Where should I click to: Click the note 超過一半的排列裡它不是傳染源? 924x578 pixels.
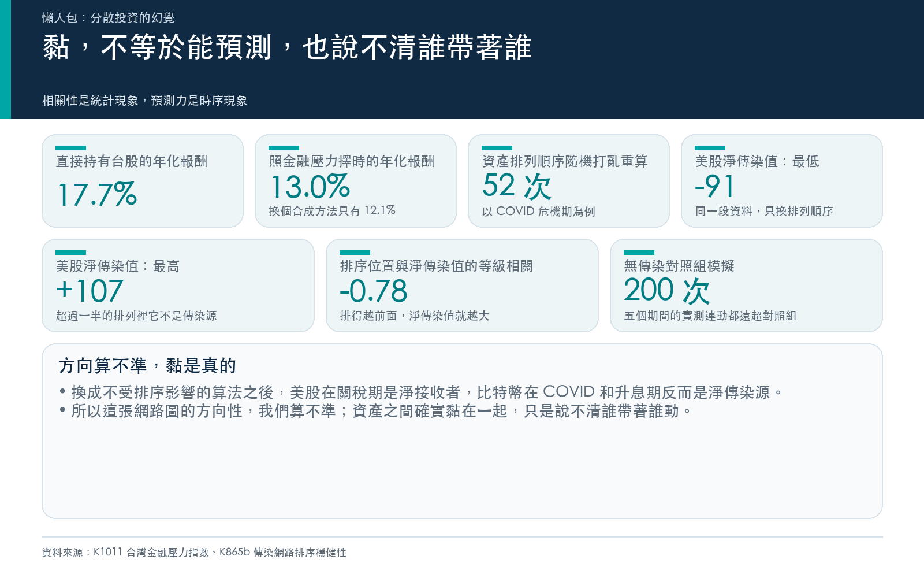[x=136, y=316]
